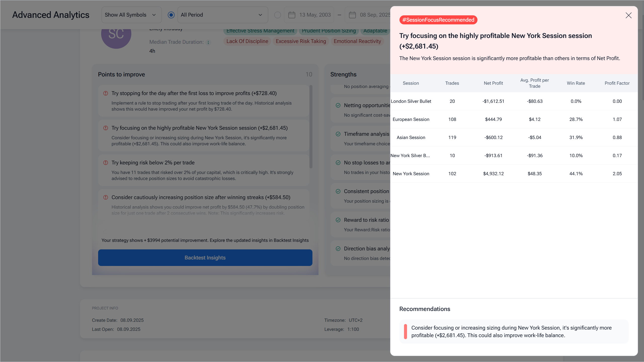The image size is (644, 362).
Task: Click the calendar icon beside 08 Sep, 2025
Action: click(x=352, y=15)
